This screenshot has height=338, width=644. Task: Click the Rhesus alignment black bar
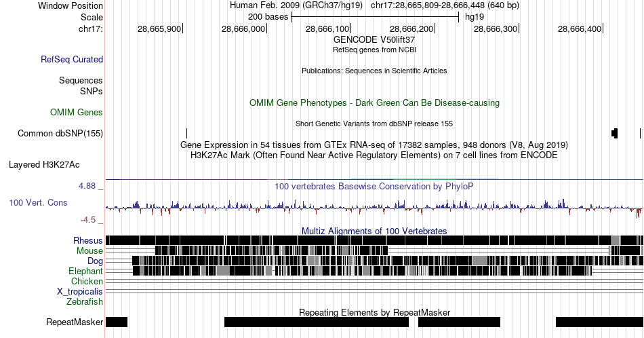point(374,240)
